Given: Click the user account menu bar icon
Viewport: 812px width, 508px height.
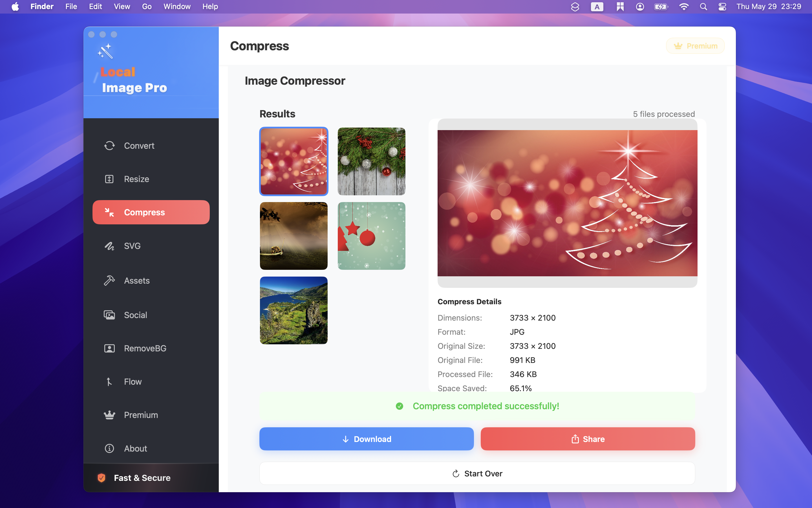Looking at the screenshot, I should (x=640, y=7).
